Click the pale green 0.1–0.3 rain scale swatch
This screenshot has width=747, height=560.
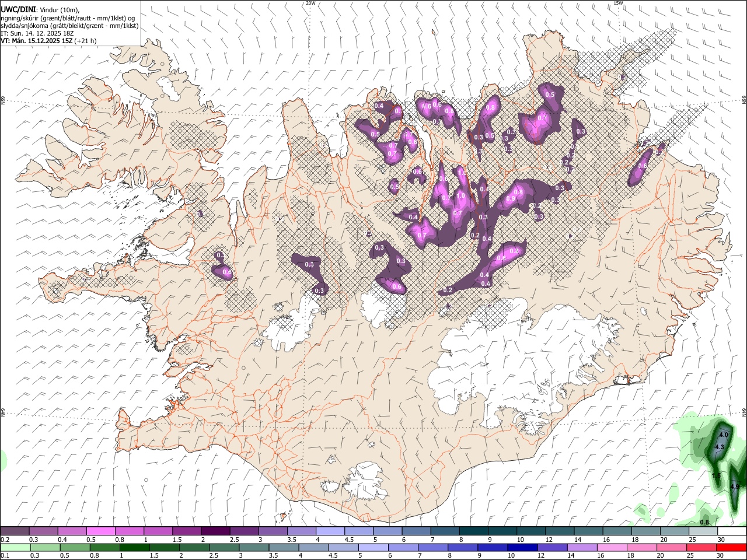pyautogui.click(x=15, y=548)
